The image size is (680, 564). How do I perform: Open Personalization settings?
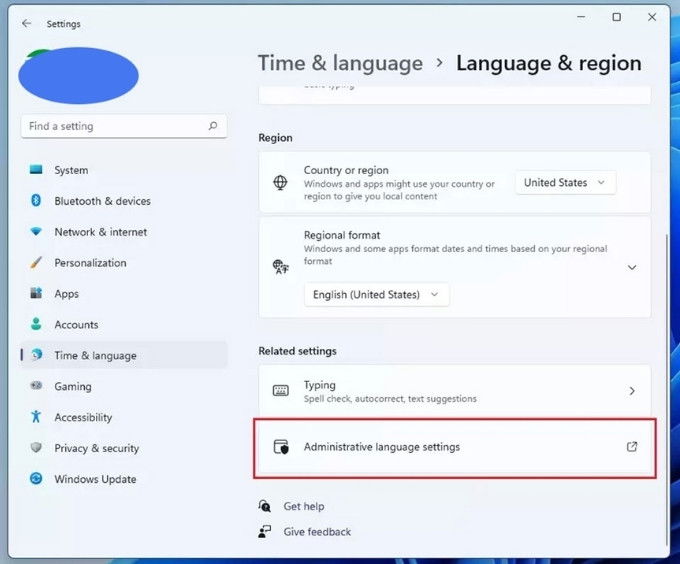click(124, 263)
